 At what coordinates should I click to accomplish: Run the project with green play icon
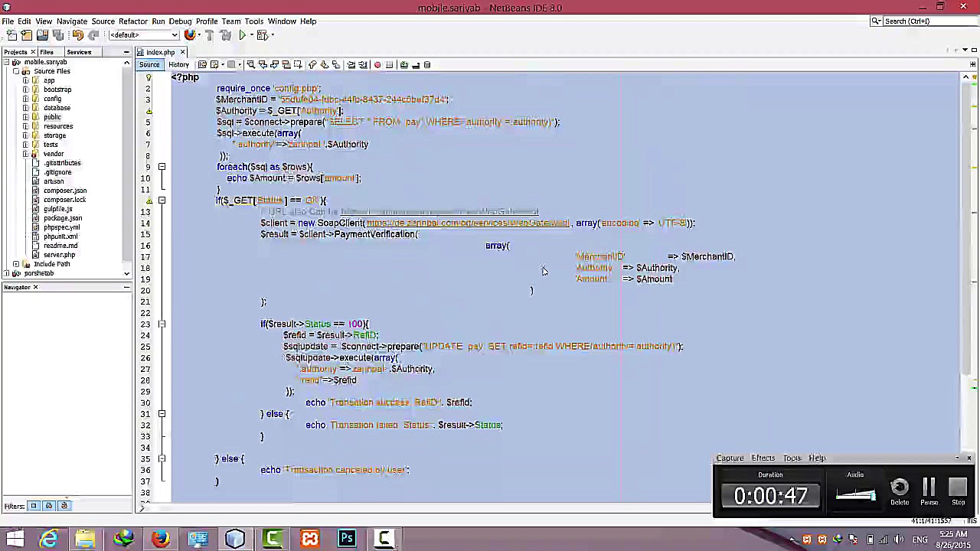click(x=243, y=35)
